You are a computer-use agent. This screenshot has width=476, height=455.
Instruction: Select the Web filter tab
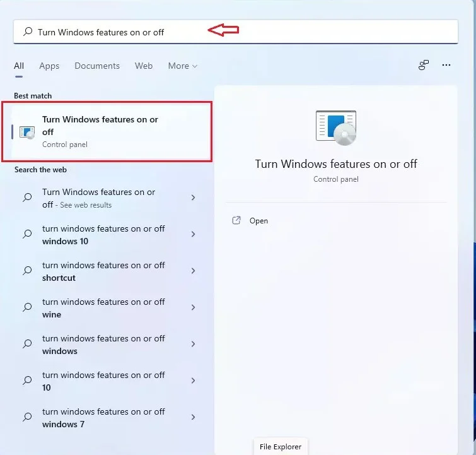144,66
